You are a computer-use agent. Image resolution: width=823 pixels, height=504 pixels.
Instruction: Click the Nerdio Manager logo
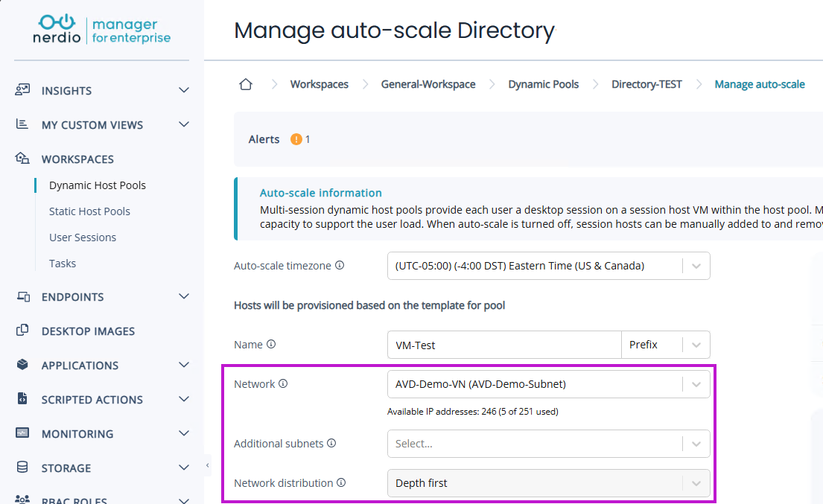(101, 28)
